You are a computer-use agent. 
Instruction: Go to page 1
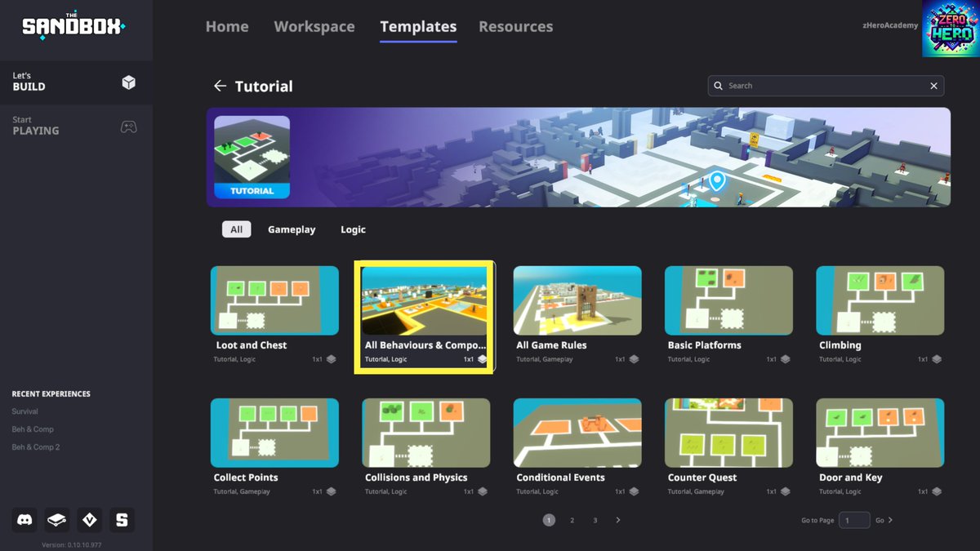(x=549, y=520)
